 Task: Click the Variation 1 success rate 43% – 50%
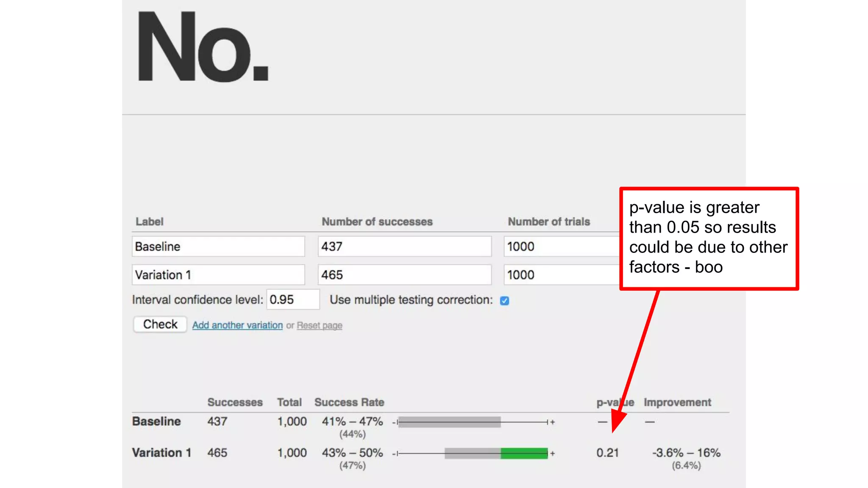(x=352, y=453)
